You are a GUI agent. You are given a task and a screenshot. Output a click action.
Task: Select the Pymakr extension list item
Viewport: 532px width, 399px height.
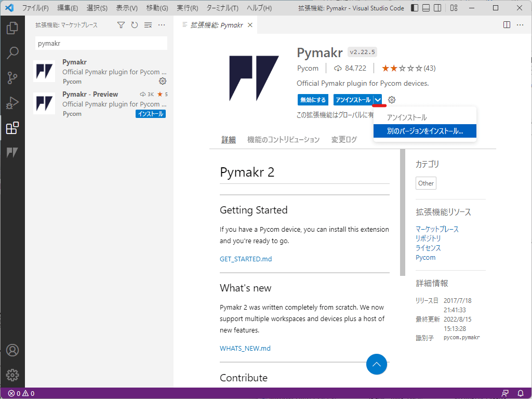[x=100, y=72]
